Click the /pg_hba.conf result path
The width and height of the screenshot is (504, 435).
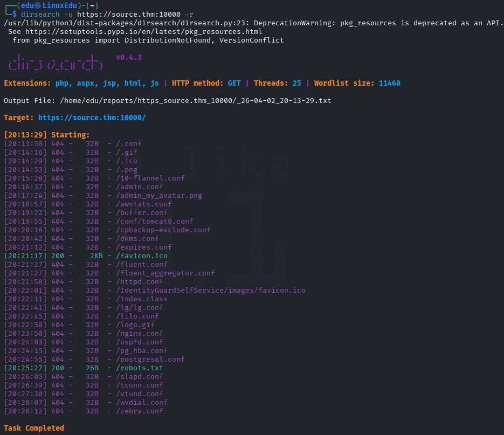pyautogui.click(x=142, y=350)
